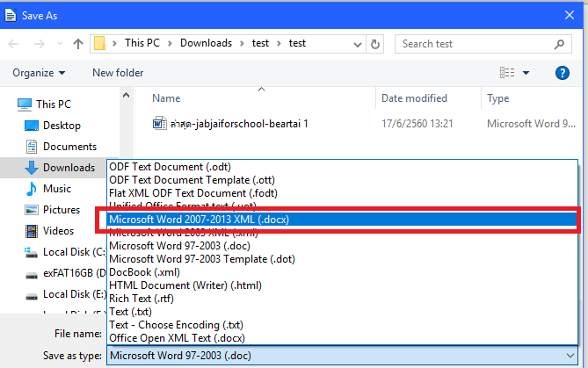Sort files by Type column

(x=498, y=98)
